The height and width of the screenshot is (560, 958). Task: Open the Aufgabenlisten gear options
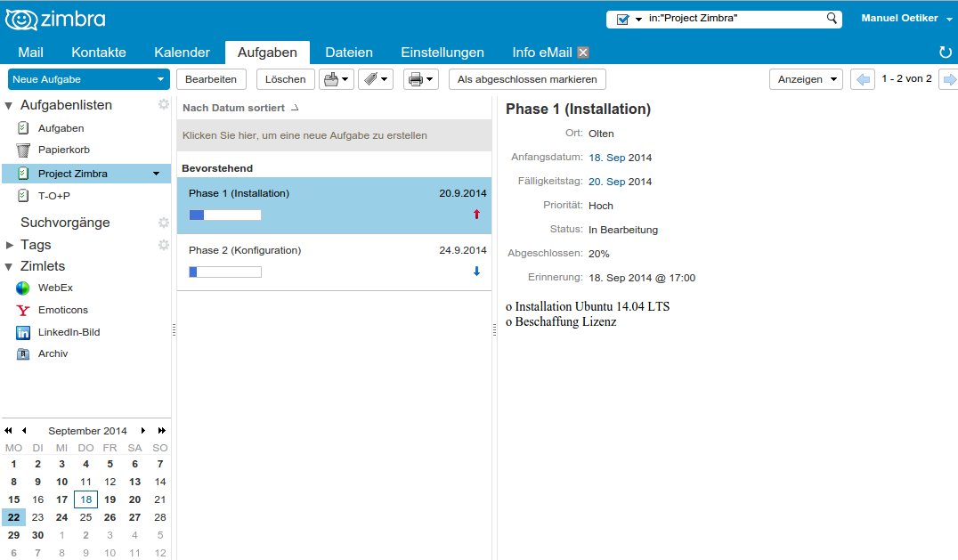pyautogui.click(x=163, y=104)
